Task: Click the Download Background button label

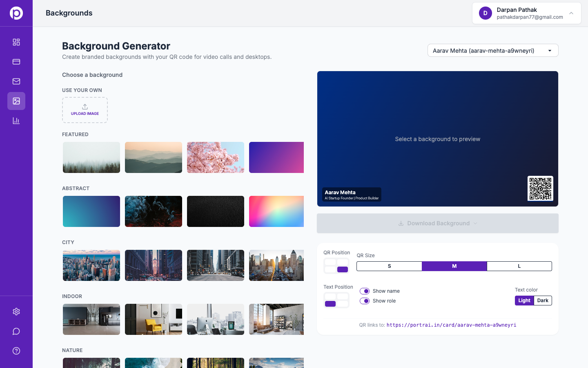Action: tap(438, 223)
